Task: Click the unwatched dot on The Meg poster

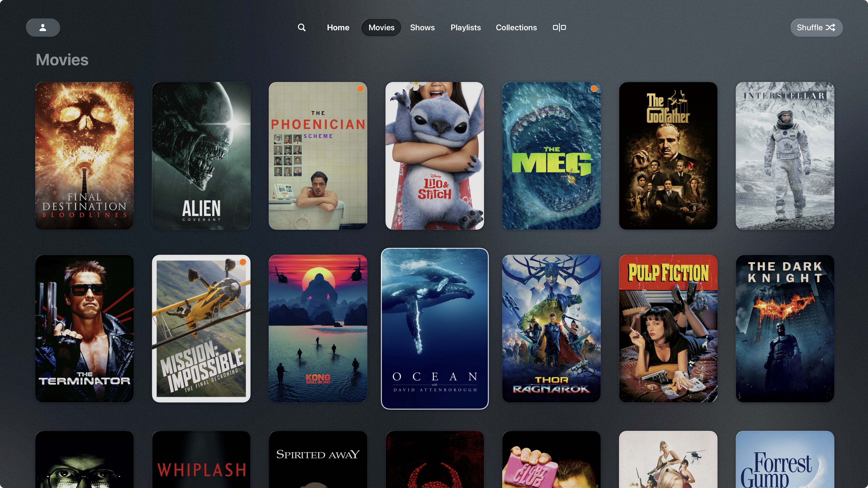Action: (594, 89)
